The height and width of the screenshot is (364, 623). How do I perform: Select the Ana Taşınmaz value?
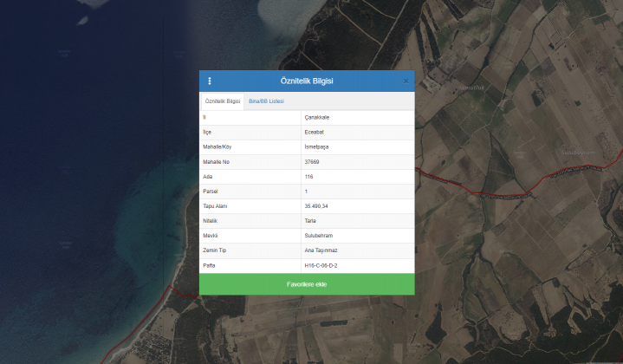[x=319, y=250]
